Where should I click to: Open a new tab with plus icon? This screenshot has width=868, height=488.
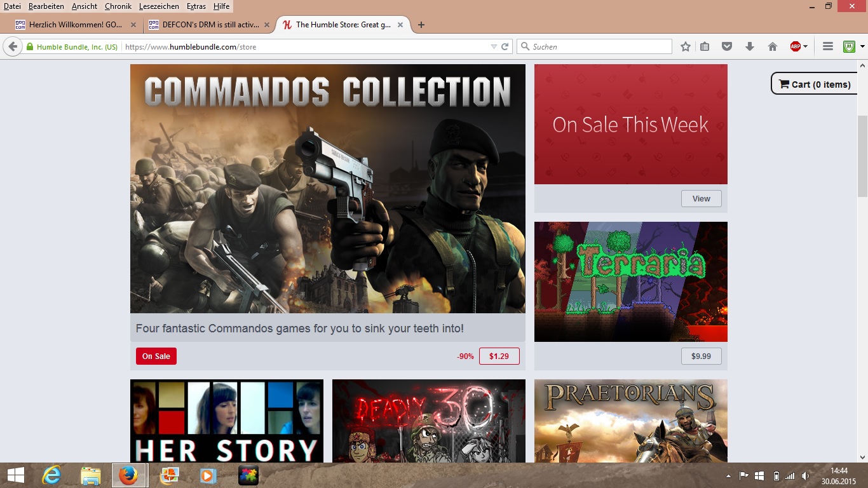[x=421, y=25]
